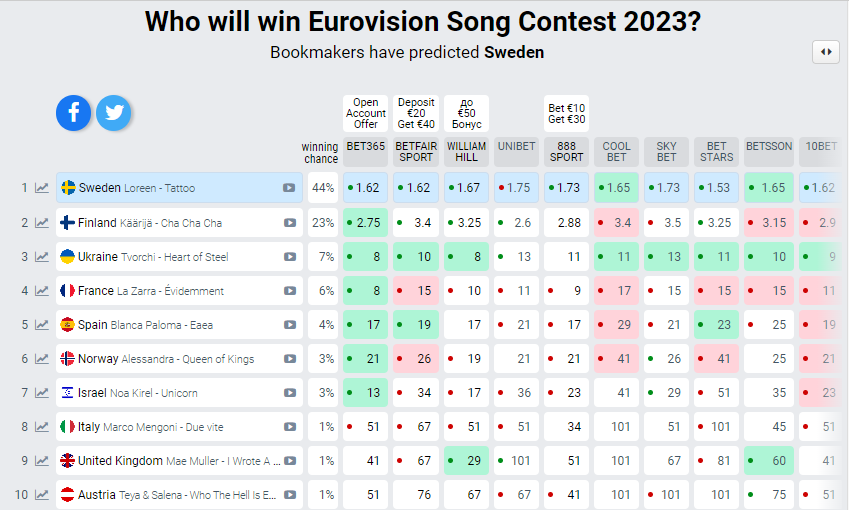The image size is (849, 510).
Task: Select WILLIAM HILL column header
Action: (466, 152)
